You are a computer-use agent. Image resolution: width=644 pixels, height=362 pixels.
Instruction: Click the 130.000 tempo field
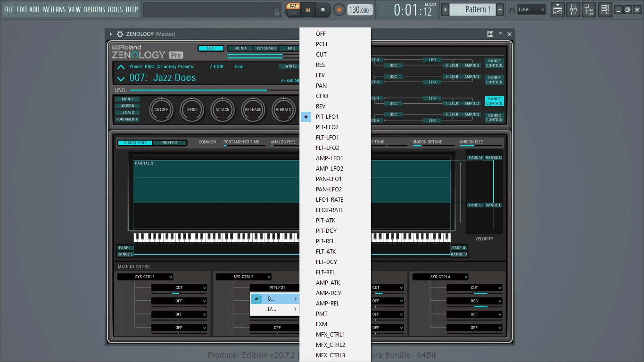click(360, 10)
